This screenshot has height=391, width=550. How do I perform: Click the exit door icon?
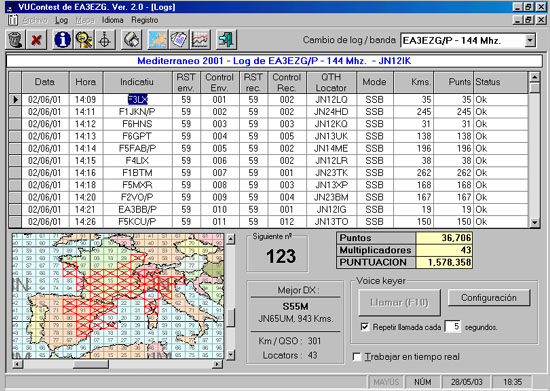click(226, 39)
